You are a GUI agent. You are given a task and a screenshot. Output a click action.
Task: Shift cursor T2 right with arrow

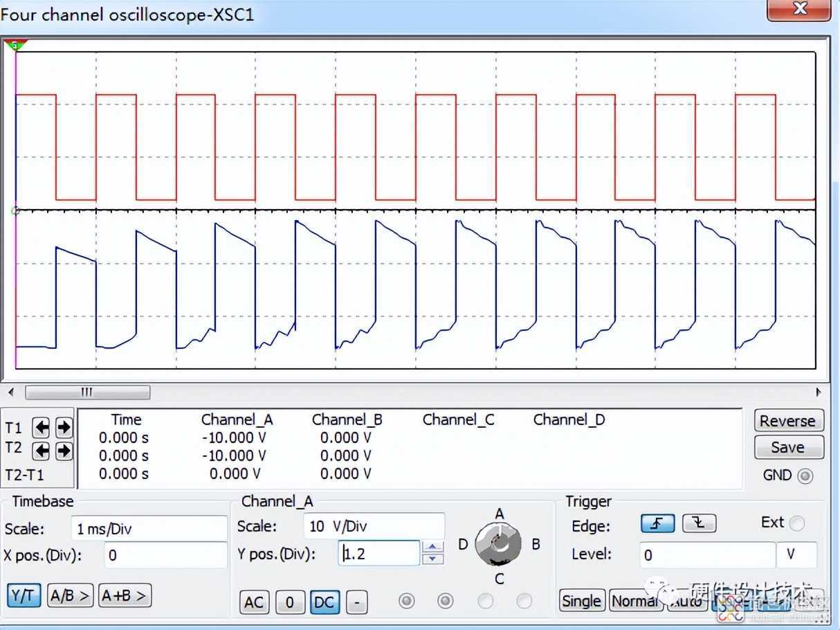coord(64,451)
